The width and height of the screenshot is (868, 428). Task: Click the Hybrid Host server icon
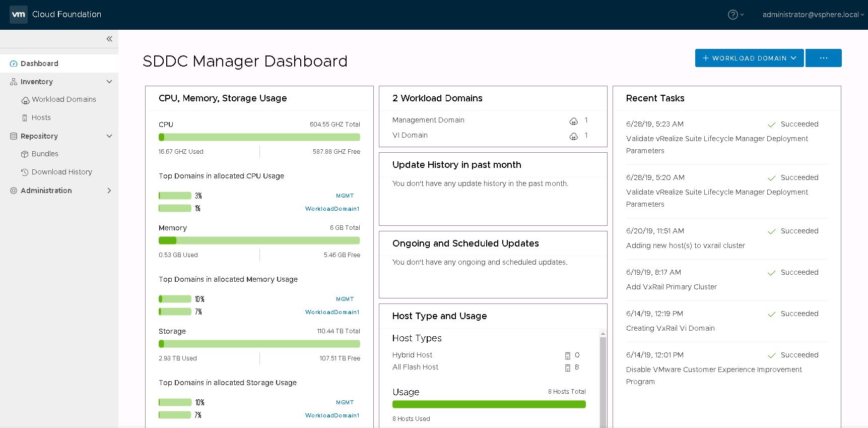tap(568, 355)
